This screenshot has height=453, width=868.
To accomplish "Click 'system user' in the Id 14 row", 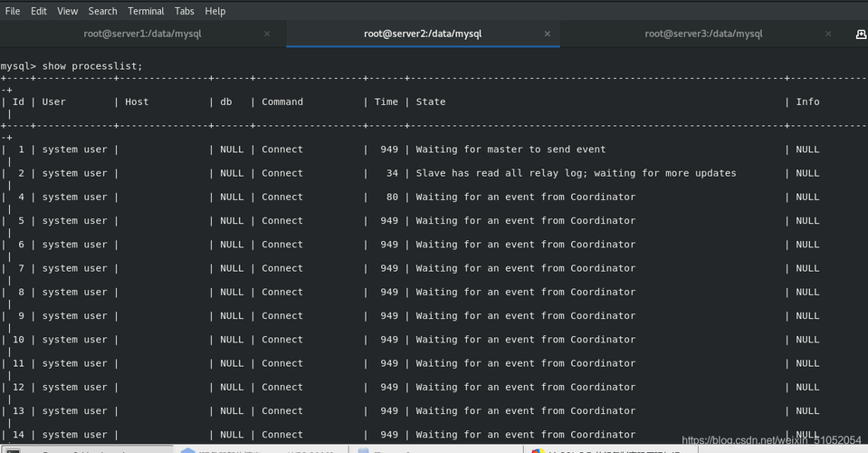I will tap(75, 435).
